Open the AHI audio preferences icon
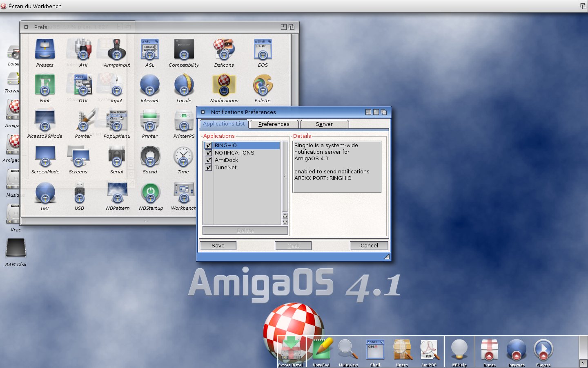The width and height of the screenshot is (588, 368). [83, 50]
